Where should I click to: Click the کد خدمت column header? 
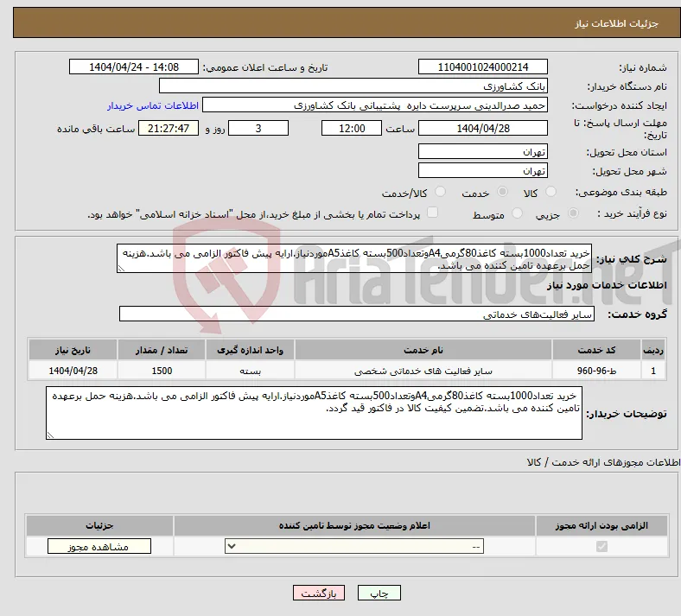pyautogui.click(x=597, y=350)
